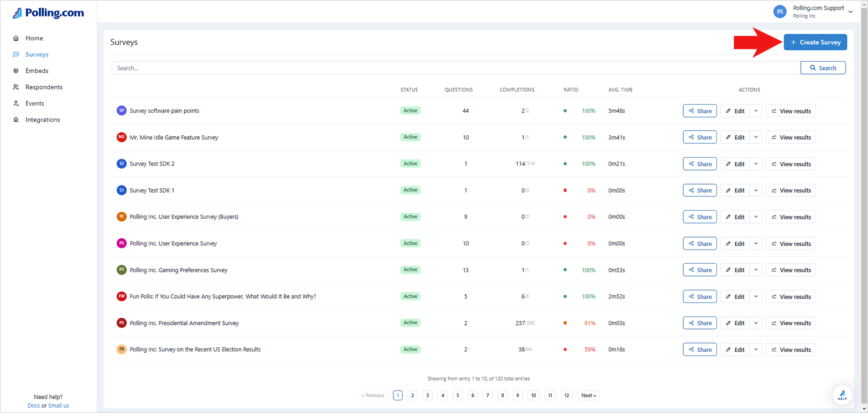Expand actions for Fun Polls Superpower survey
This screenshot has height=413, width=868.
pyautogui.click(x=756, y=297)
